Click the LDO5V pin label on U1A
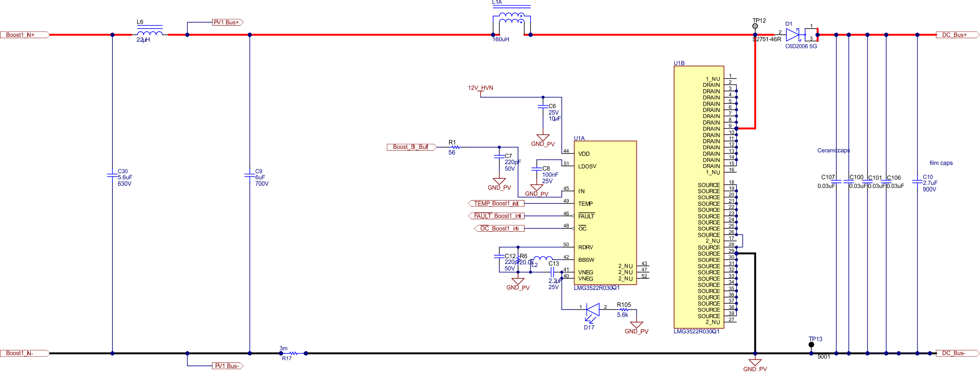The height and width of the screenshot is (372, 980). coord(587,166)
